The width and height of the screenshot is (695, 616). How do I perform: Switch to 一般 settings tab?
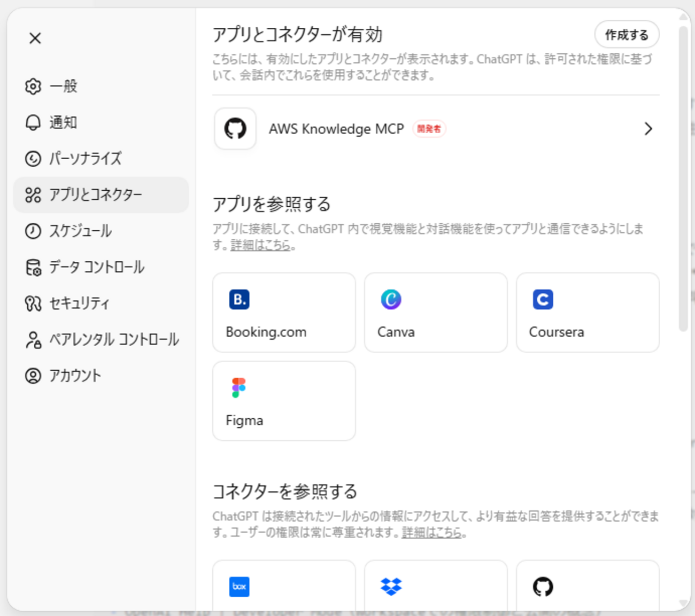pos(63,86)
